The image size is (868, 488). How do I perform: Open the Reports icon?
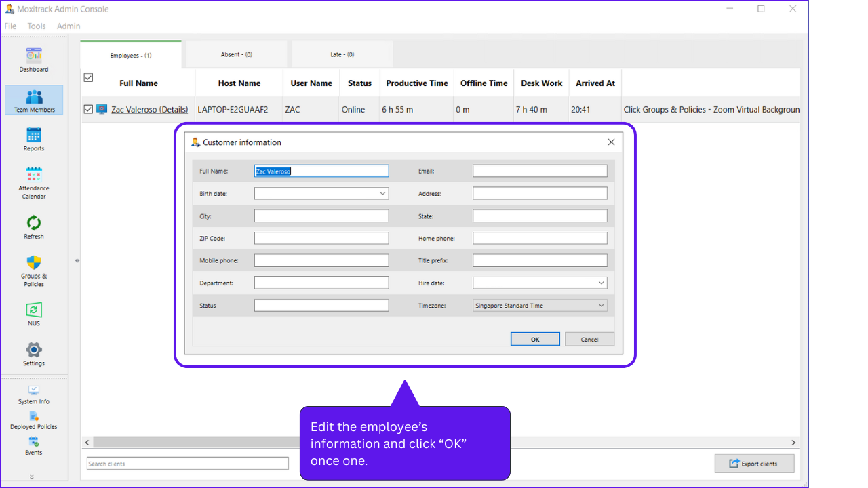[34, 136]
